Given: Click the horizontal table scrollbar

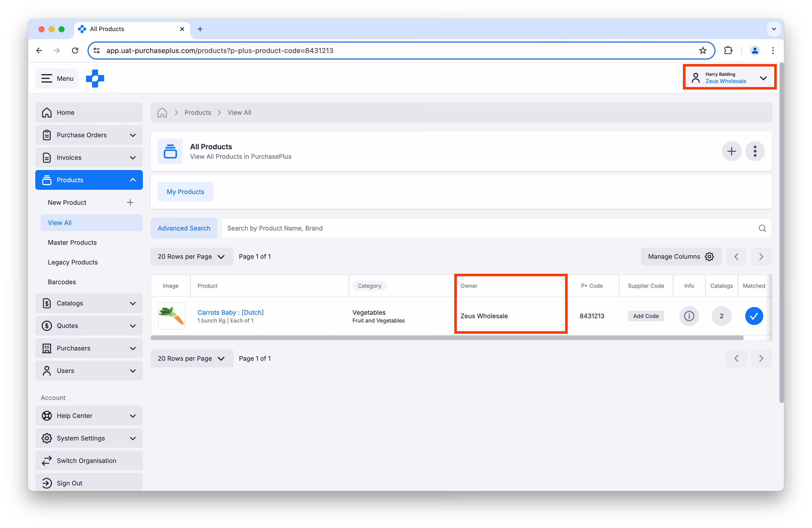Looking at the screenshot, I should [447, 337].
